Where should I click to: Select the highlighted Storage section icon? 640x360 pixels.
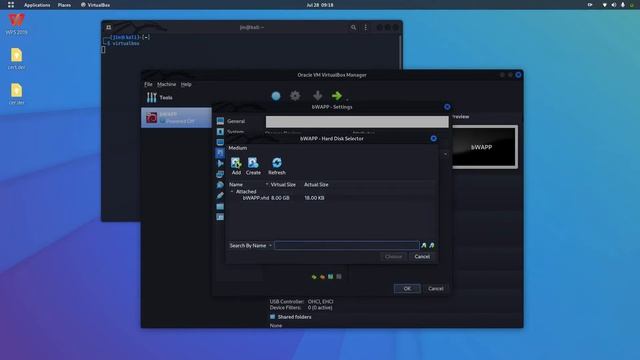(x=220, y=153)
